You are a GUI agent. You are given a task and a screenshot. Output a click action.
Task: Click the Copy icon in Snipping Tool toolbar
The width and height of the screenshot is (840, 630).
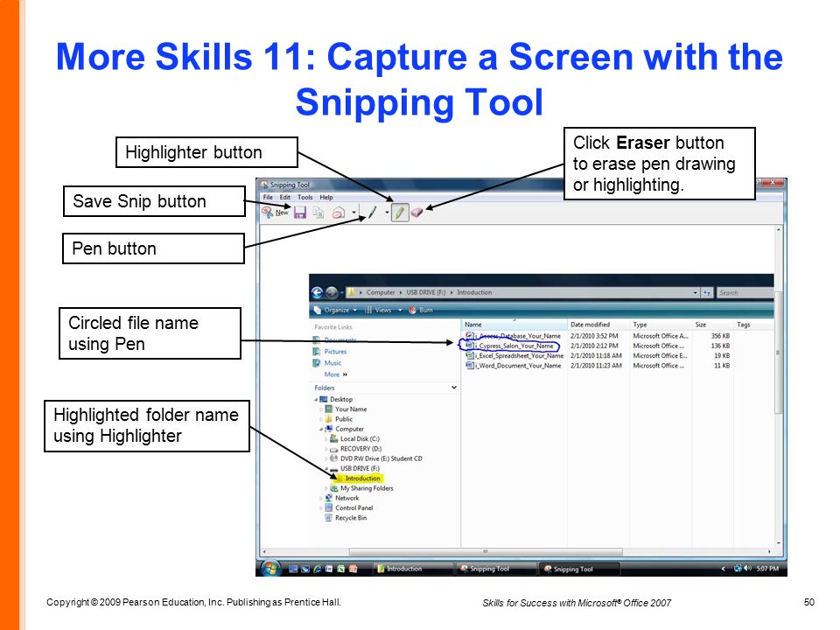click(318, 213)
